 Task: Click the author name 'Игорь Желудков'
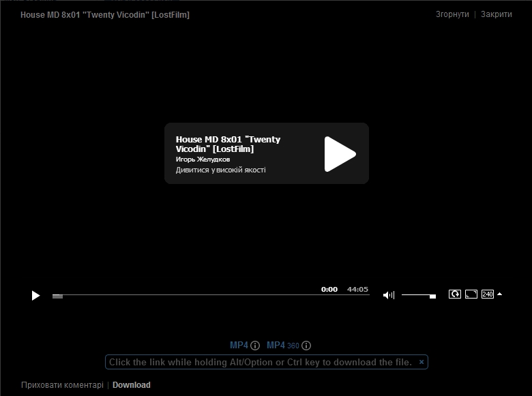click(203, 159)
